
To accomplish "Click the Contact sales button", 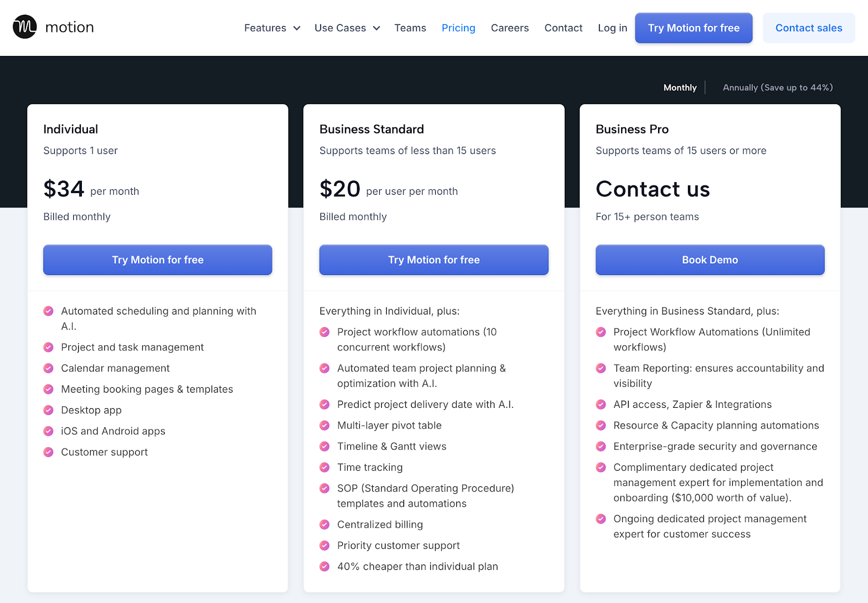I will [808, 28].
